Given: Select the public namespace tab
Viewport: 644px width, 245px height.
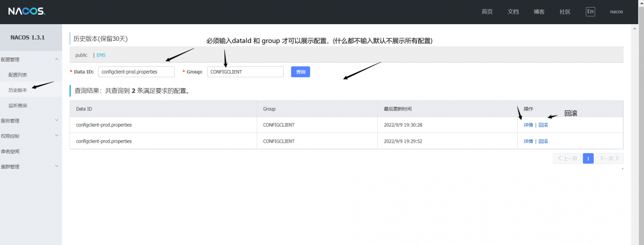Looking at the screenshot, I should 81,55.
